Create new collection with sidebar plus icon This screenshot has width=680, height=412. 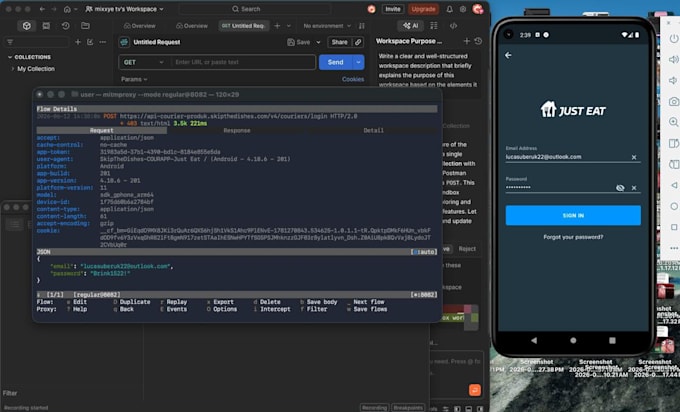[x=78, y=42]
